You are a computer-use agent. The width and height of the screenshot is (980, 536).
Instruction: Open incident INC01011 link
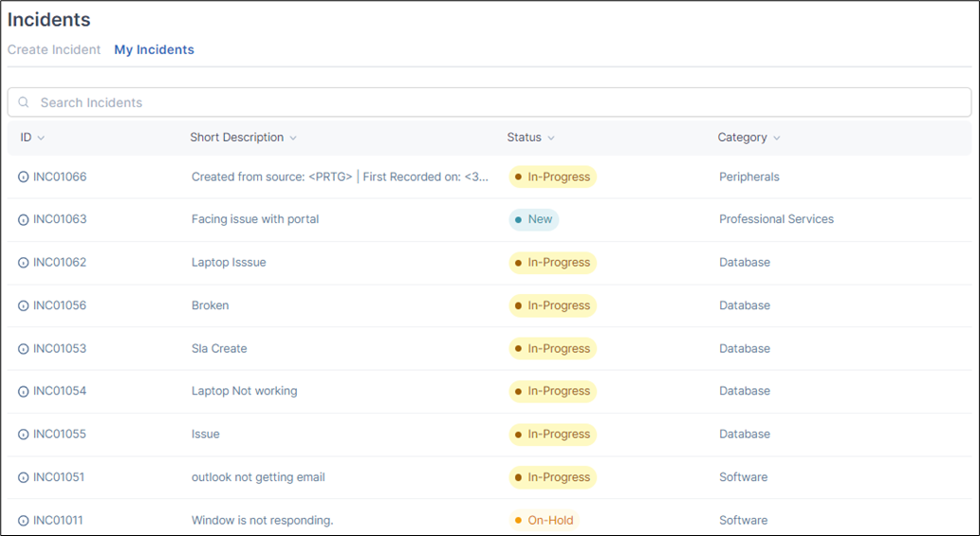pyautogui.click(x=58, y=521)
